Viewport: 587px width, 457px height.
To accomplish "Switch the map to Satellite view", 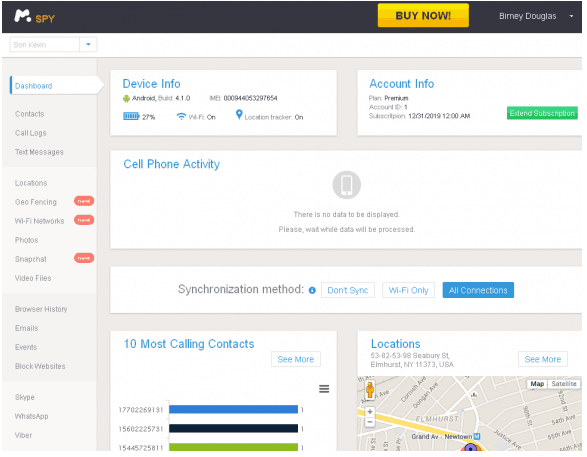I will 564,384.
